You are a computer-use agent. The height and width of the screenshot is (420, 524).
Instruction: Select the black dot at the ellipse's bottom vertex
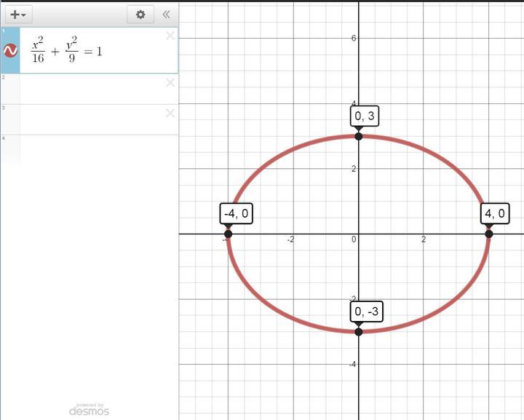pyautogui.click(x=359, y=331)
